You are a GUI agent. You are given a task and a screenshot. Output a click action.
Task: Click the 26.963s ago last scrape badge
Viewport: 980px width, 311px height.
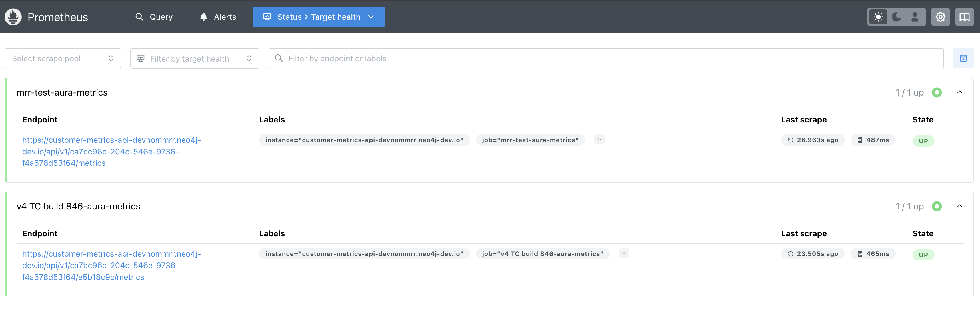[x=813, y=140]
